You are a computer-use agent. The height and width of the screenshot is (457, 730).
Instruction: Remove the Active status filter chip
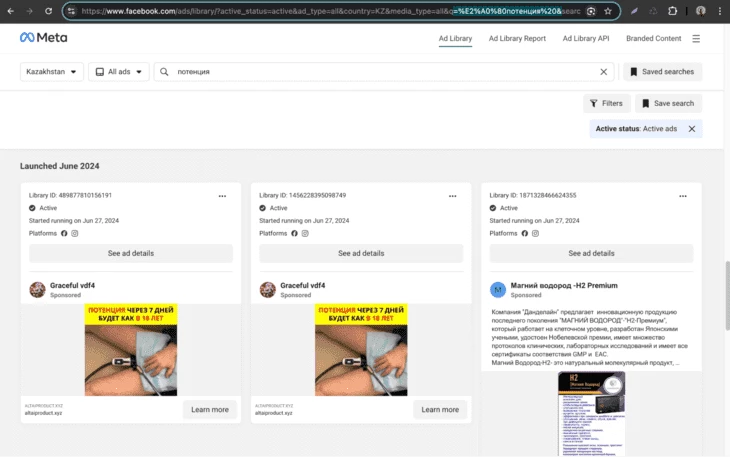(692, 129)
